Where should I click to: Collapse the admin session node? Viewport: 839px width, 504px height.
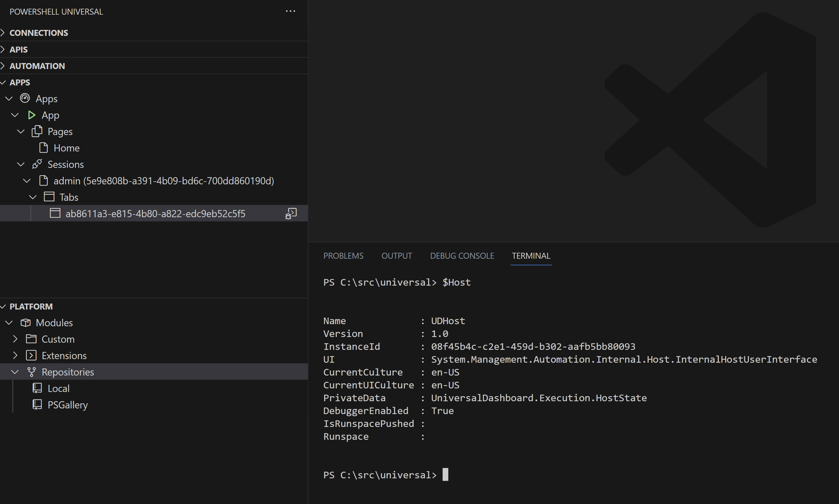click(27, 181)
